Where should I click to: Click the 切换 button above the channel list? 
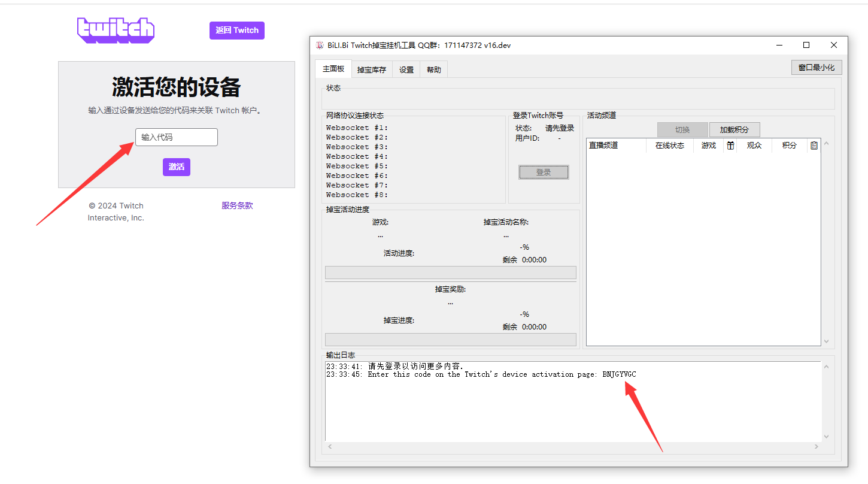click(x=682, y=129)
